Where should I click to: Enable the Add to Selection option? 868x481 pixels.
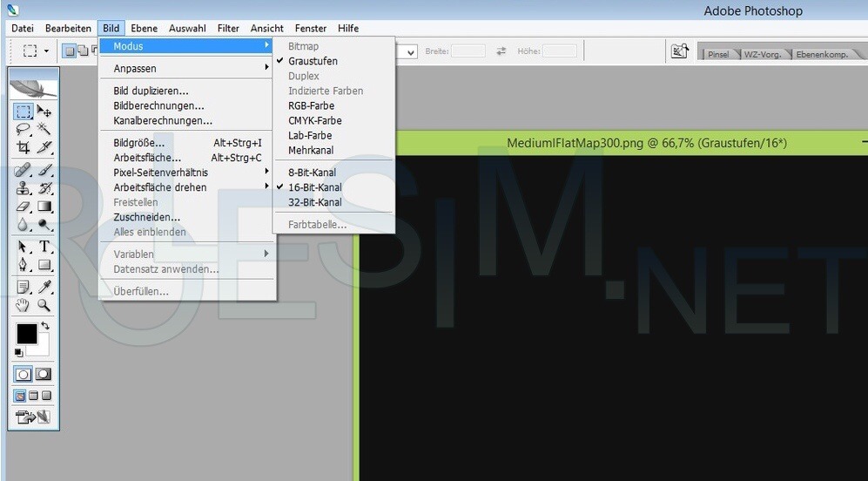pyautogui.click(x=83, y=51)
